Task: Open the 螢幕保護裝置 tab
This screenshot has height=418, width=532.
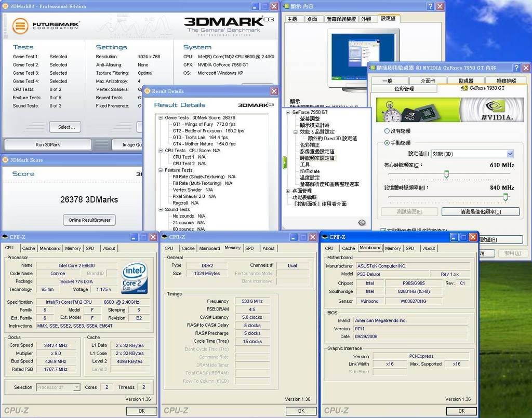Action: (x=341, y=19)
